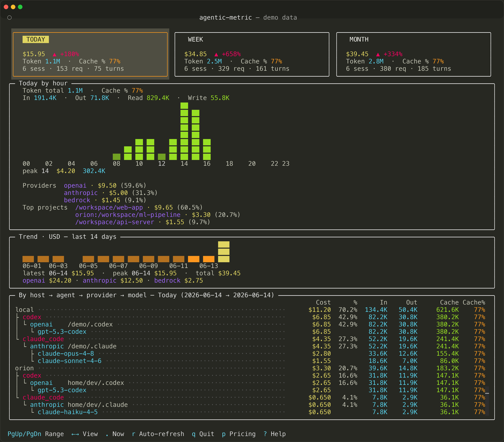Open the Pricing shortcut
Screen dimensions: 504x442
[239, 434]
